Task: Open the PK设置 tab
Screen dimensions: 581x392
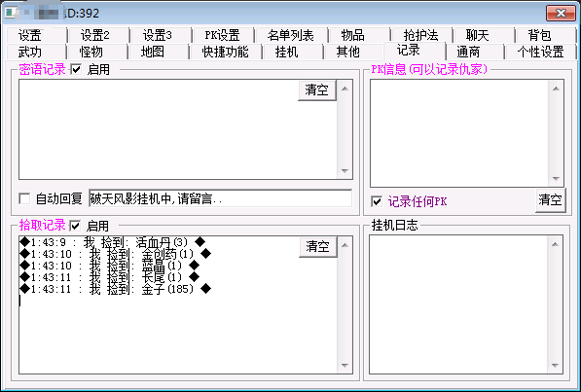Action: point(222,35)
